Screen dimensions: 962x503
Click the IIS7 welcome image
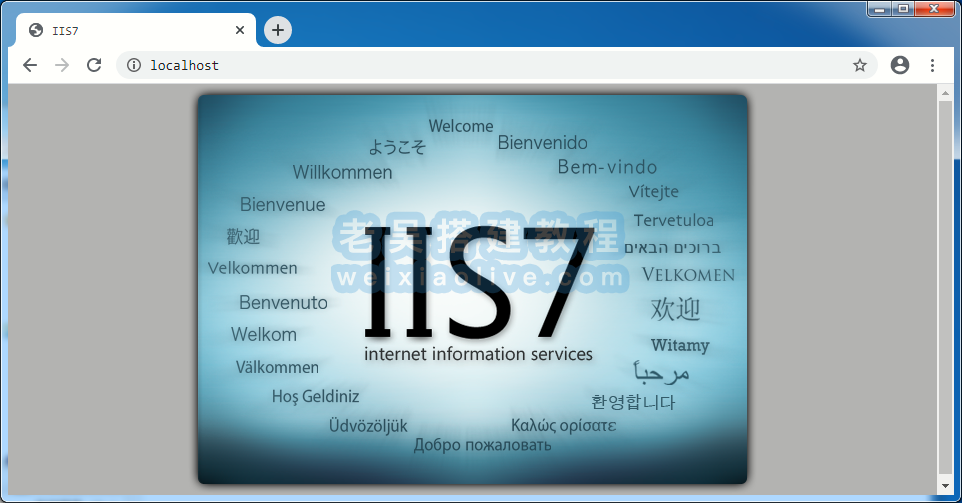coord(472,289)
